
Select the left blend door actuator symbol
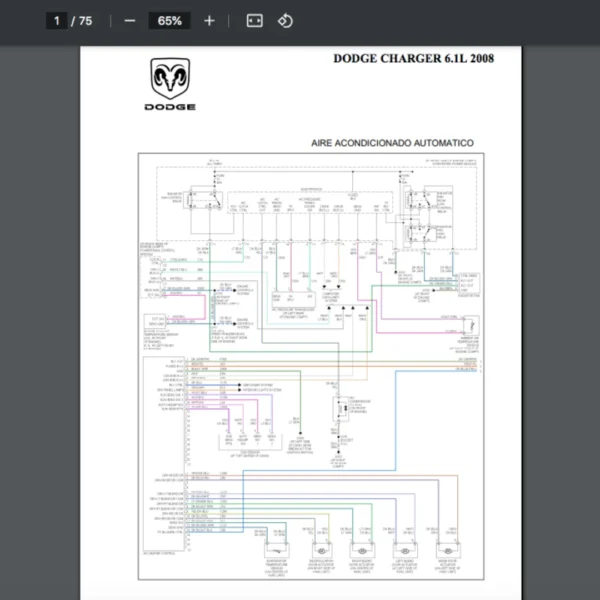point(405,550)
